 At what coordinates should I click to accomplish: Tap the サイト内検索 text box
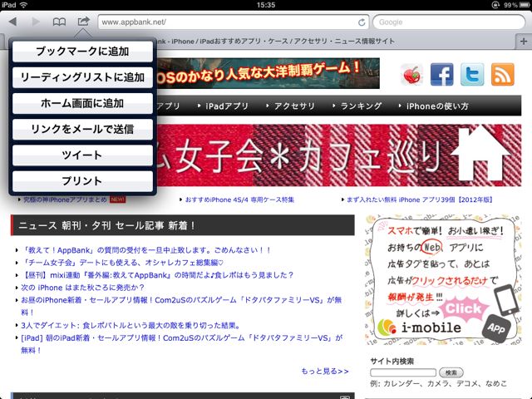[x=403, y=372]
